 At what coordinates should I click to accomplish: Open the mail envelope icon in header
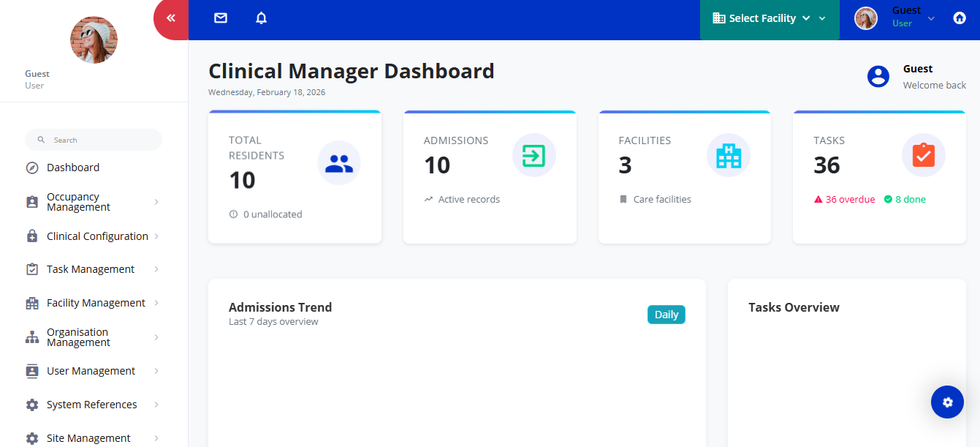[221, 18]
